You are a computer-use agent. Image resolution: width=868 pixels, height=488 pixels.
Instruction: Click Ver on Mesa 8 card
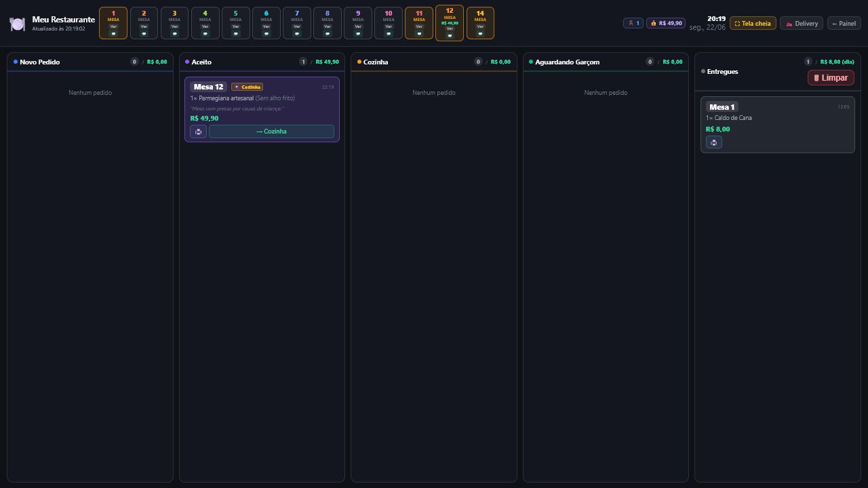327,26
